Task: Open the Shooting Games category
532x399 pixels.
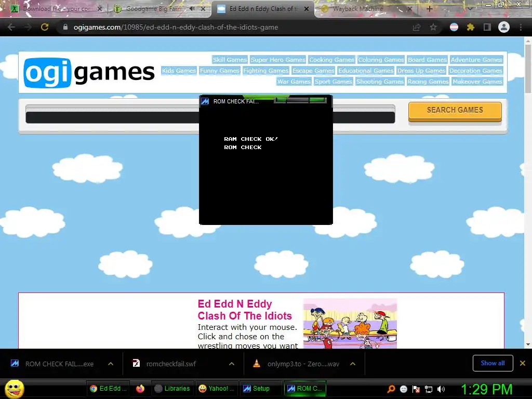Action: tap(380, 82)
